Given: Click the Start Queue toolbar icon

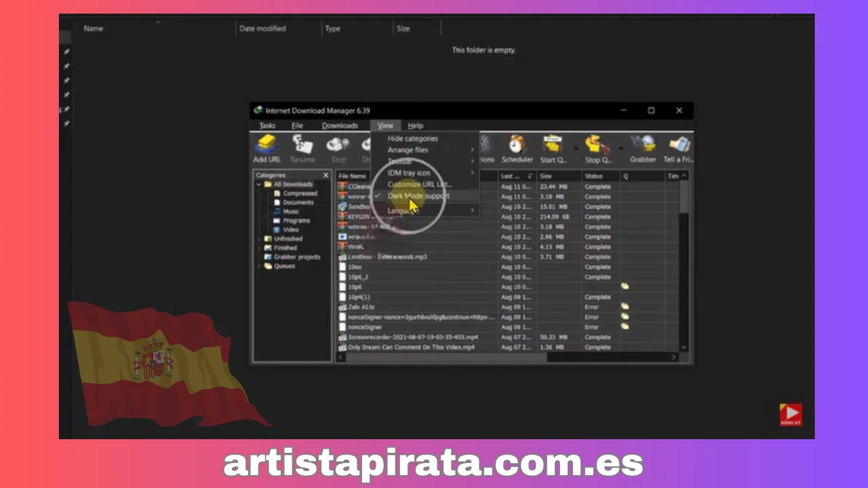Looking at the screenshot, I should coord(553,148).
